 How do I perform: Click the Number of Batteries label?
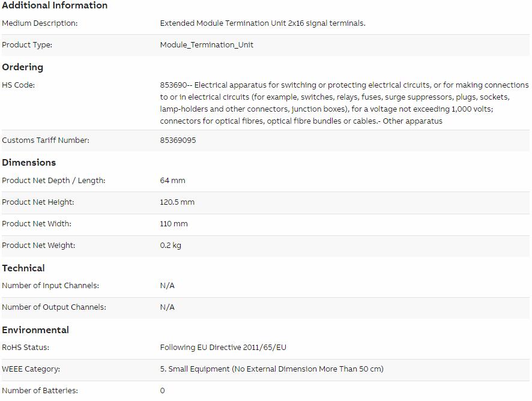(40, 390)
